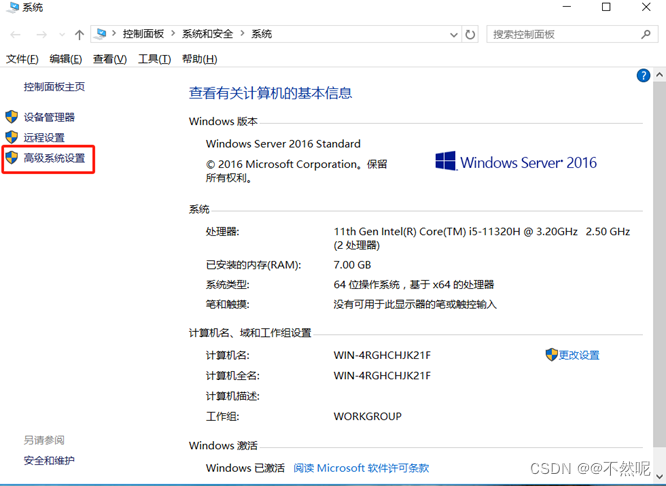Click 查看有关计算机的基本信息 heading
Image resolution: width=666 pixels, height=486 pixels.
271,93
